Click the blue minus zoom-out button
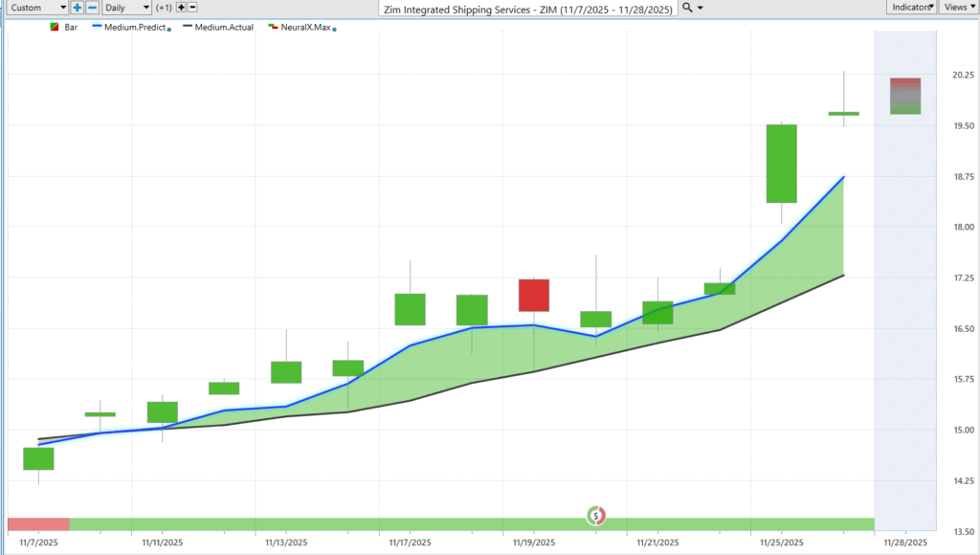This screenshot has height=555, width=980. (92, 7)
